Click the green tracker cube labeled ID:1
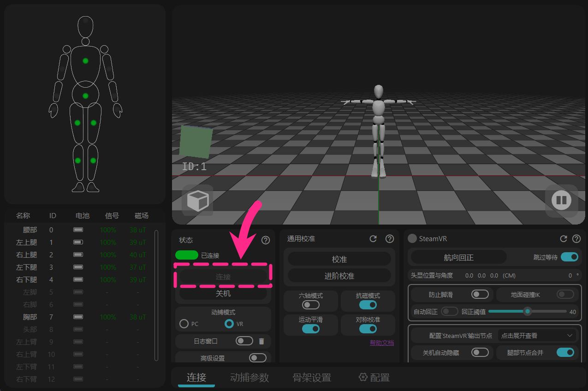The height and width of the screenshot is (391, 588). click(196, 142)
